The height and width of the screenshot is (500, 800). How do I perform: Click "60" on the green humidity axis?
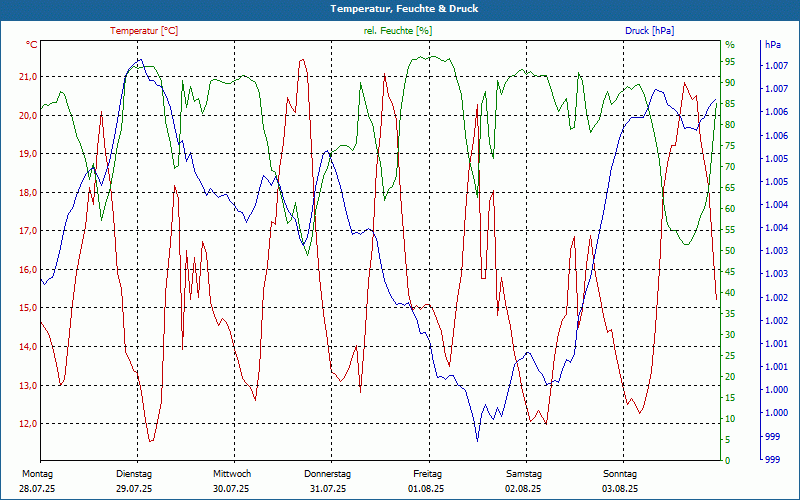coord(730,209)
